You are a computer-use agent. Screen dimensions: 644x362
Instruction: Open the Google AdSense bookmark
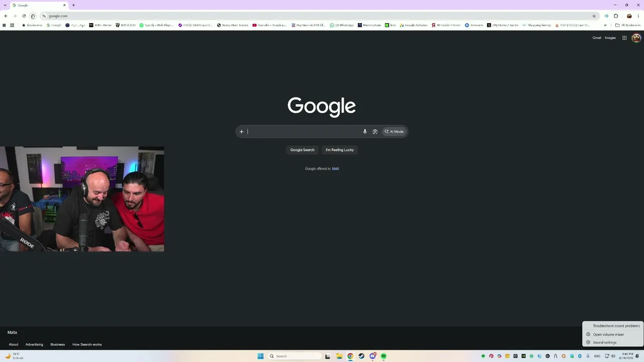point(414,25)
